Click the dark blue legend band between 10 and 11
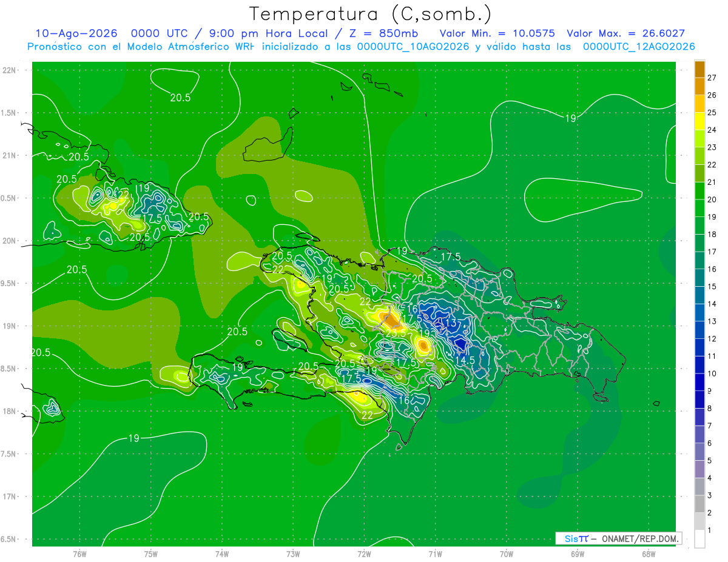728x562 pixels. [699, 365]
